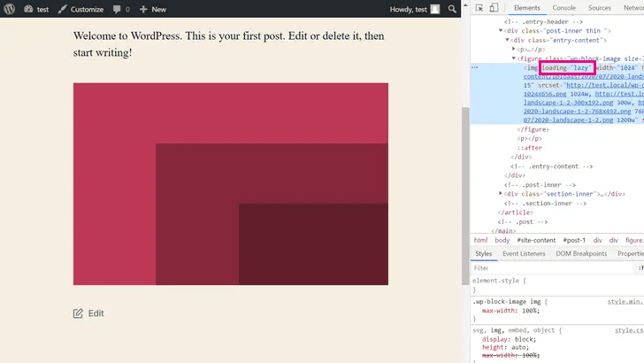Open the DOM Breakpoints tab
Screen dimensions: 644x363
point(581,253)
